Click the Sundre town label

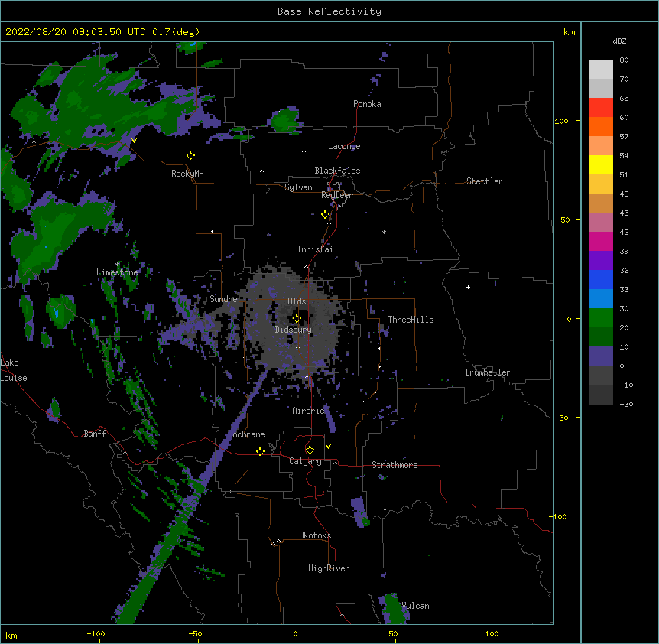pyautogui.click(x=223, y=299)
